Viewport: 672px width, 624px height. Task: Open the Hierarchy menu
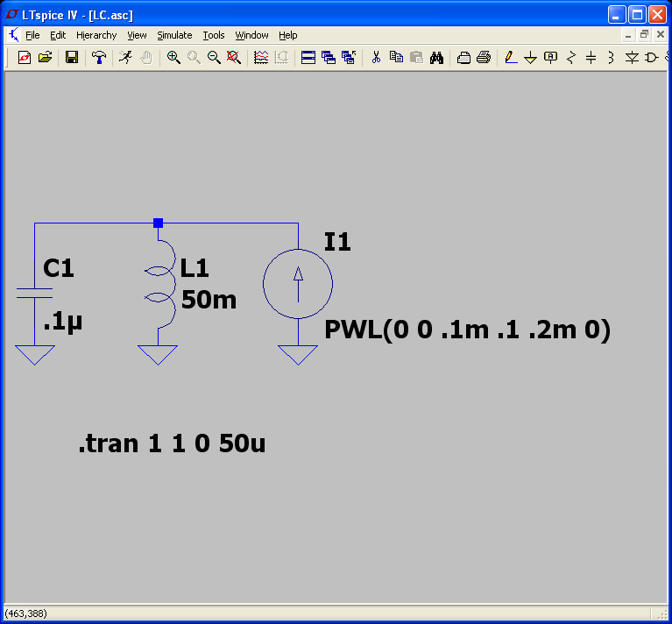[96, 35]
